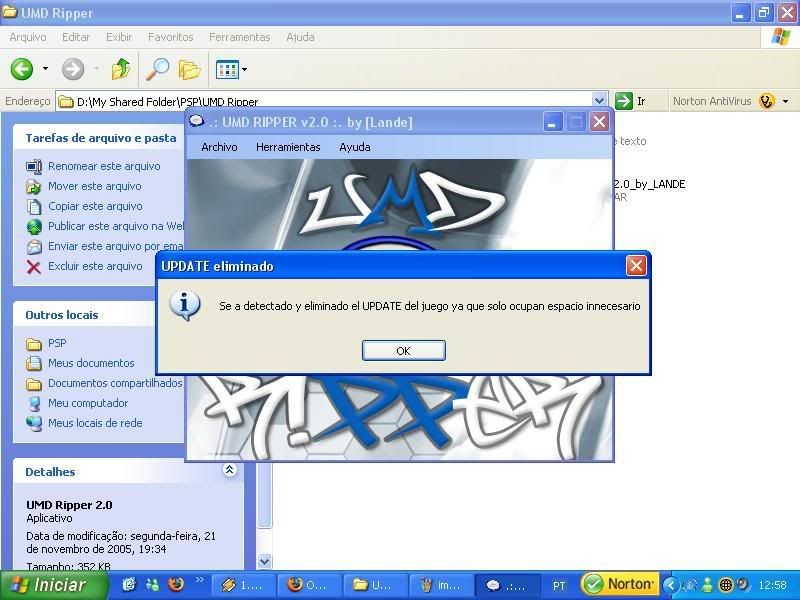Click the first quick launch icon
The image size is (800, 600).
pyautogui.click(x=129, y=584)
